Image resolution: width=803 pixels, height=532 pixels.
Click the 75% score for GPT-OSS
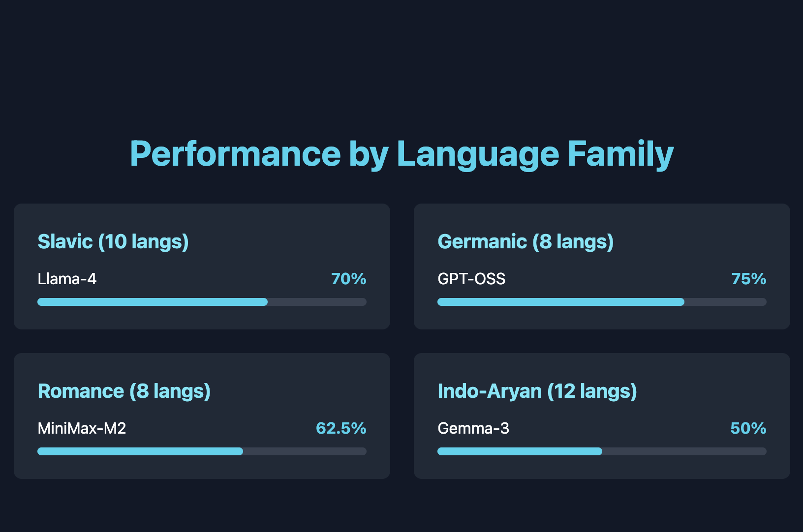pyautogui.click(x=749, y=279)
